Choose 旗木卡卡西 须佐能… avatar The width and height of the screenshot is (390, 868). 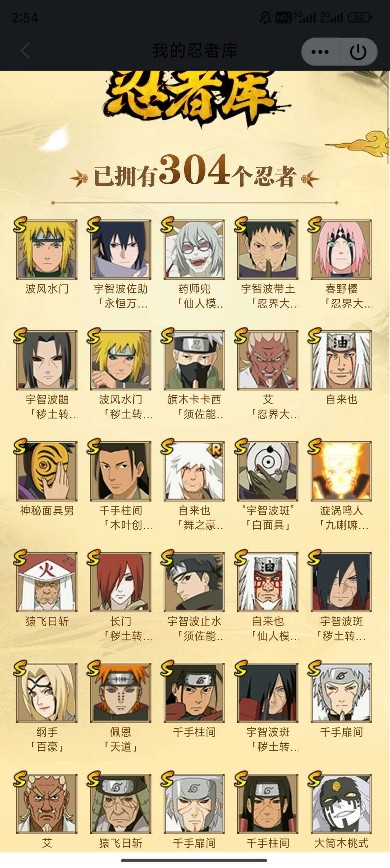(x=194, y=360)
